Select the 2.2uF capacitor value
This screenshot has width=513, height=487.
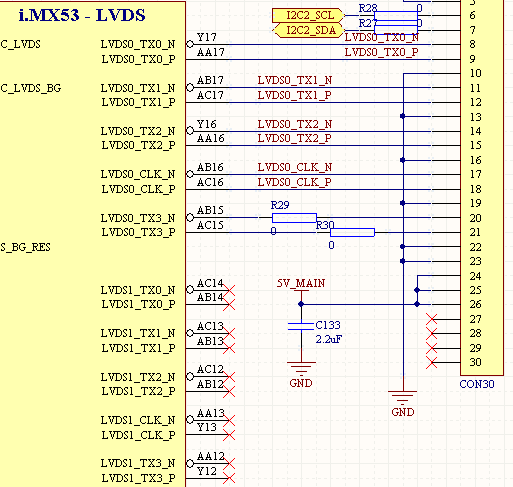click(329, 339)
